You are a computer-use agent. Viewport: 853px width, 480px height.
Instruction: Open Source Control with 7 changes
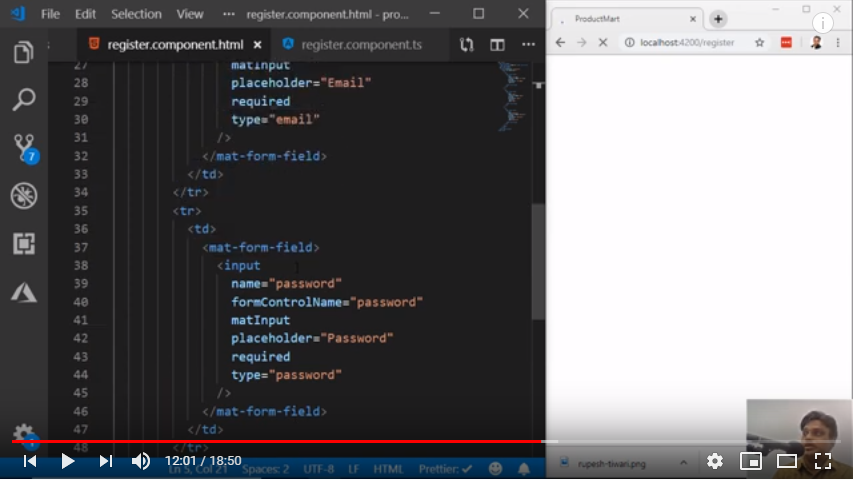coord(24,147)
